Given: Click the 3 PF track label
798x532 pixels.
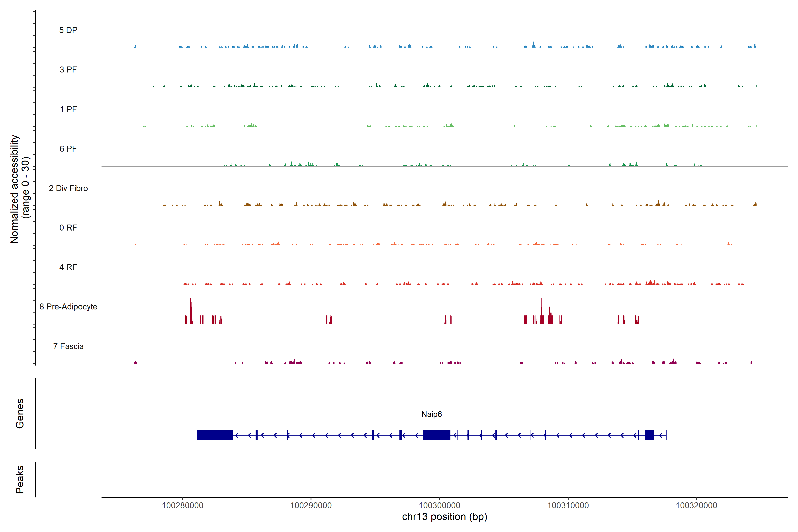Looking at the screenshot, I should 68,70.
